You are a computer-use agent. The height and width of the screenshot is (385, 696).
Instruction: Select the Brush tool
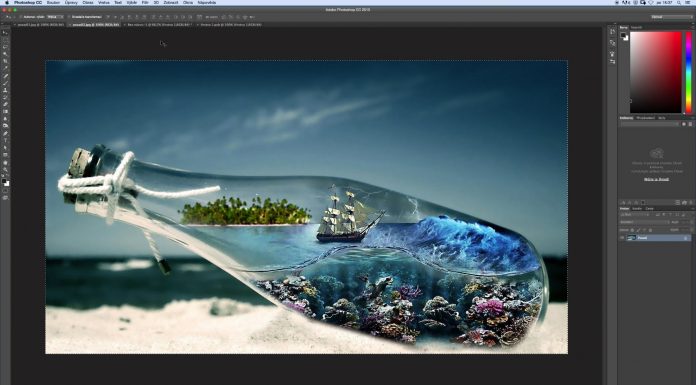[x=5, y=83]
